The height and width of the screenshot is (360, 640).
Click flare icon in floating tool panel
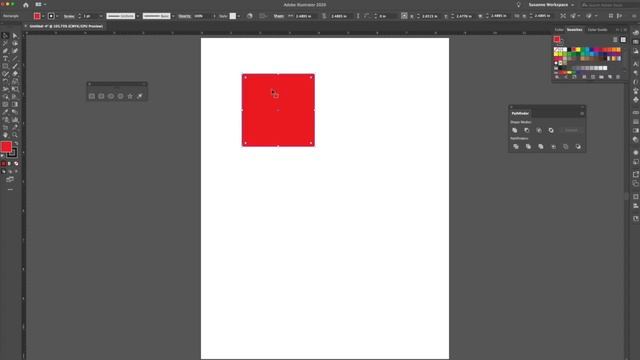(x=140, y=96)
